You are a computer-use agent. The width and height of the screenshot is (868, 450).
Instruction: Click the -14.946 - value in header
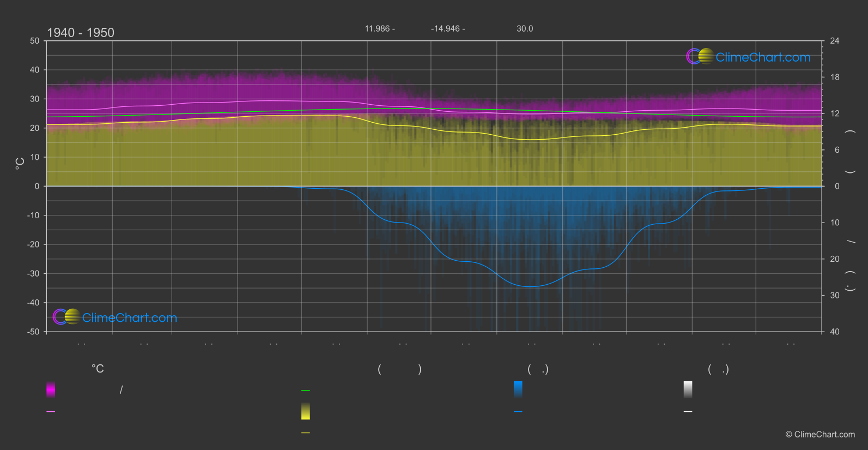click(x=448, y=28)
